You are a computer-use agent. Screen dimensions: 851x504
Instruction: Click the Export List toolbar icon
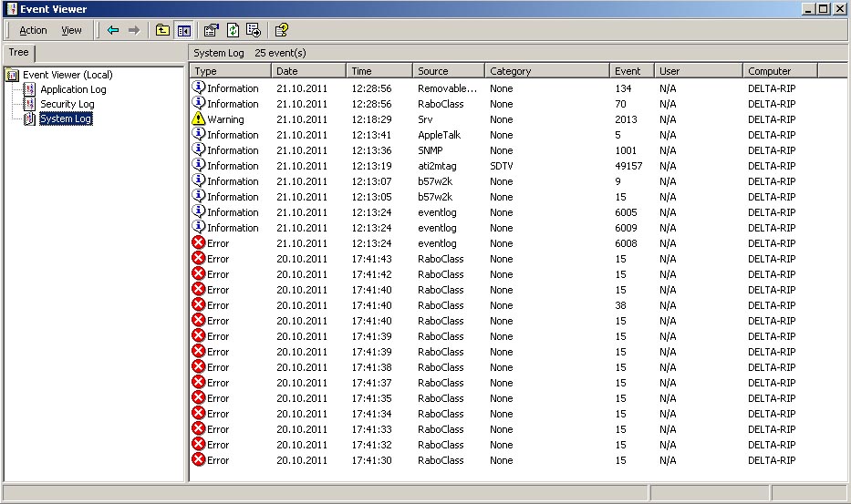pyautogui.click(x=254, y=30)
